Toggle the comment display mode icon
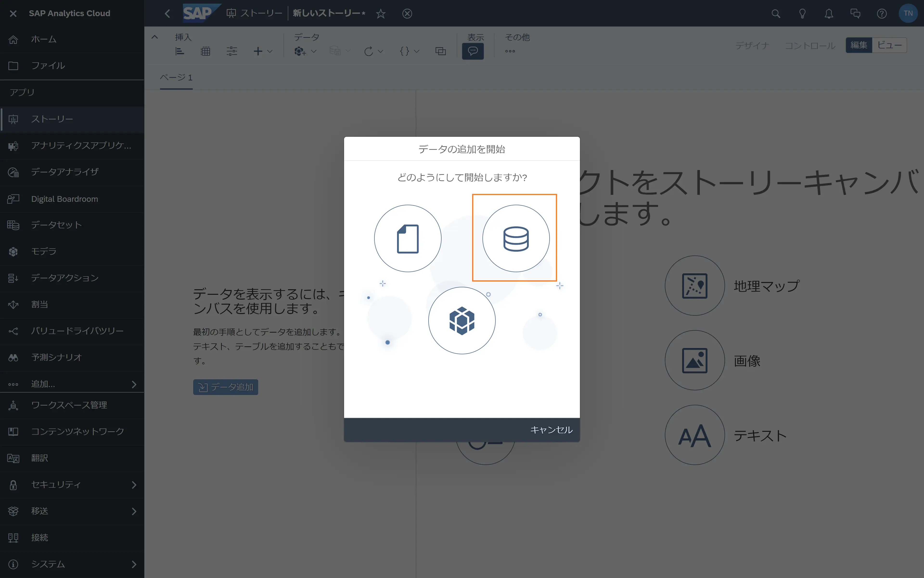924x578 pixels. click(x=473, y=51)
